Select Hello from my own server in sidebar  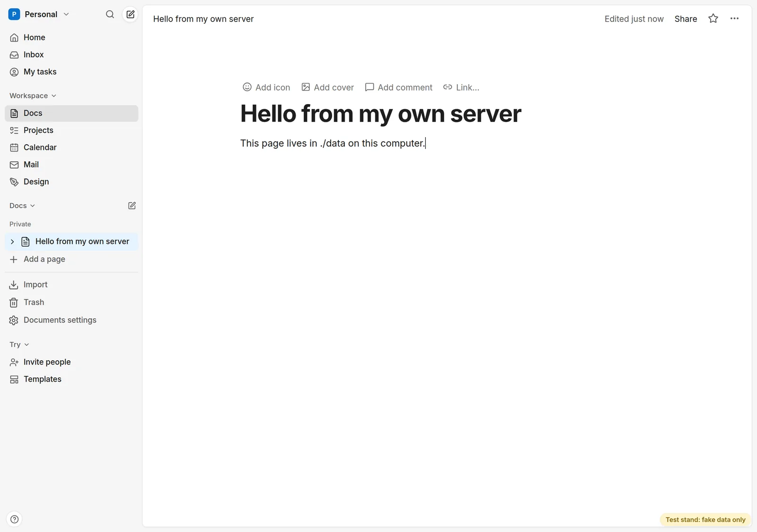pos(71,242)
